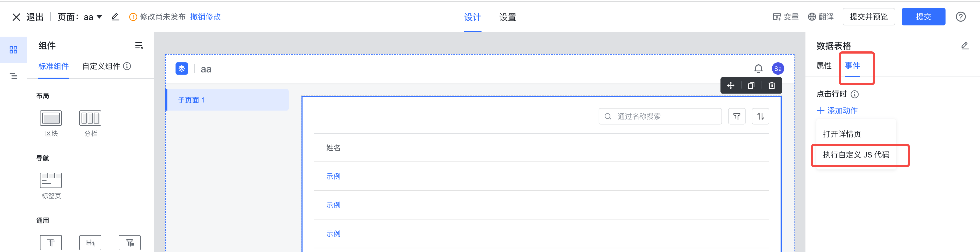The width and height of the screenshot is (980, 252).
Task: Open the notification bell
Action: tap(758, 68)
